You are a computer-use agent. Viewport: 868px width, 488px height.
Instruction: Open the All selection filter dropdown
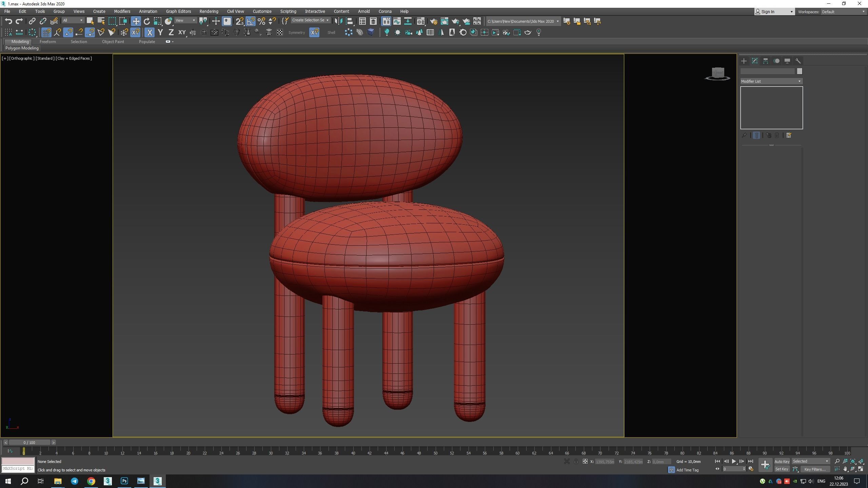tap(73, 21)
